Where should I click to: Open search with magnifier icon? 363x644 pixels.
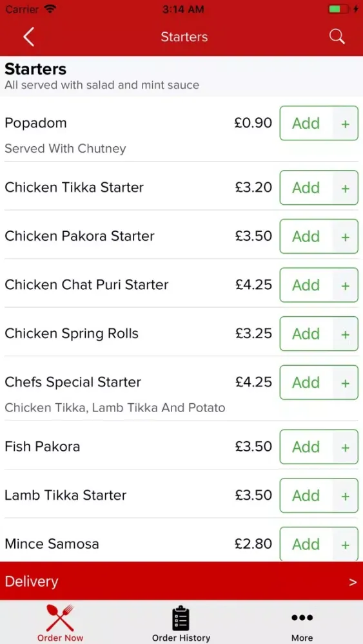[337, 37]
